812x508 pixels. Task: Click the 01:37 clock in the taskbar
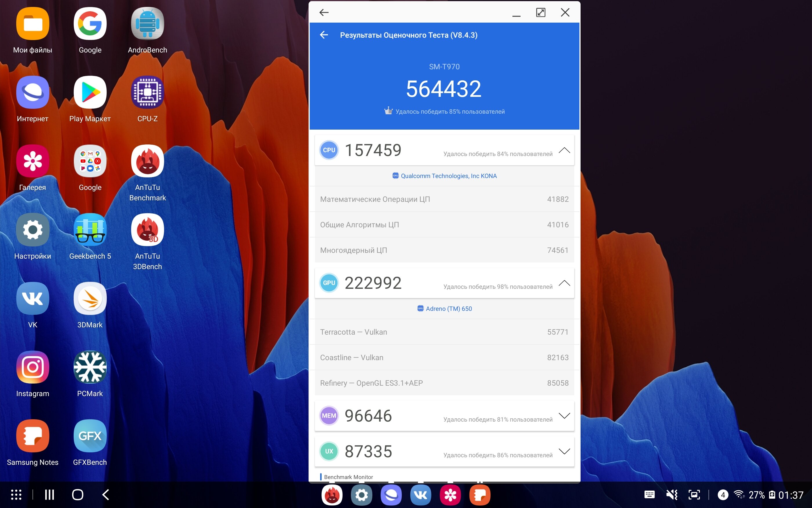click(x=791, y=495)
